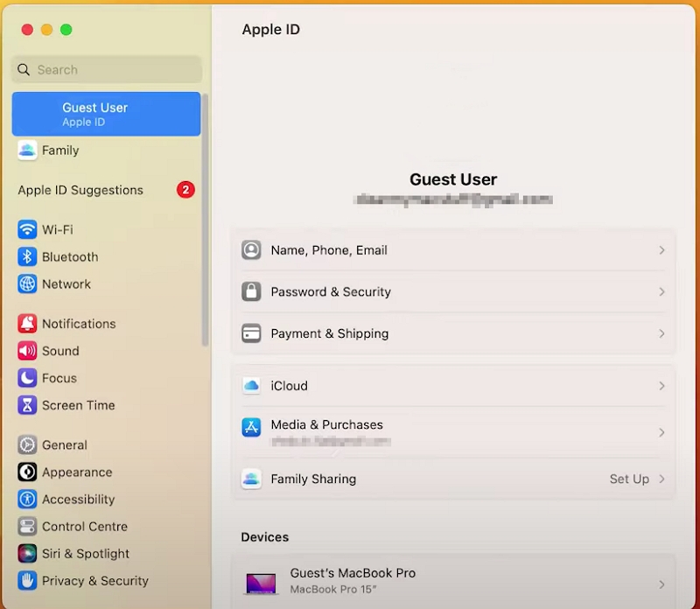The image size is (700, 609).
Task: Click the Payment & Shipping card icon
Action: [251, 333]
